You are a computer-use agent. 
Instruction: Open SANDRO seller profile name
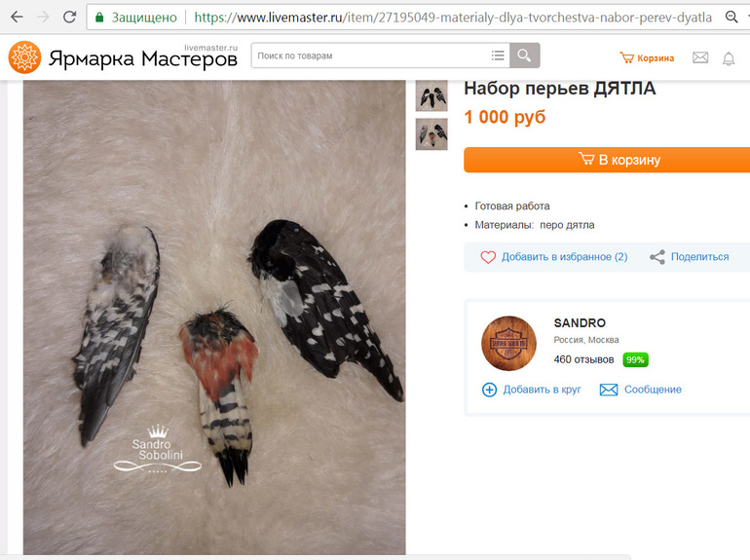(x=580, y=323)
